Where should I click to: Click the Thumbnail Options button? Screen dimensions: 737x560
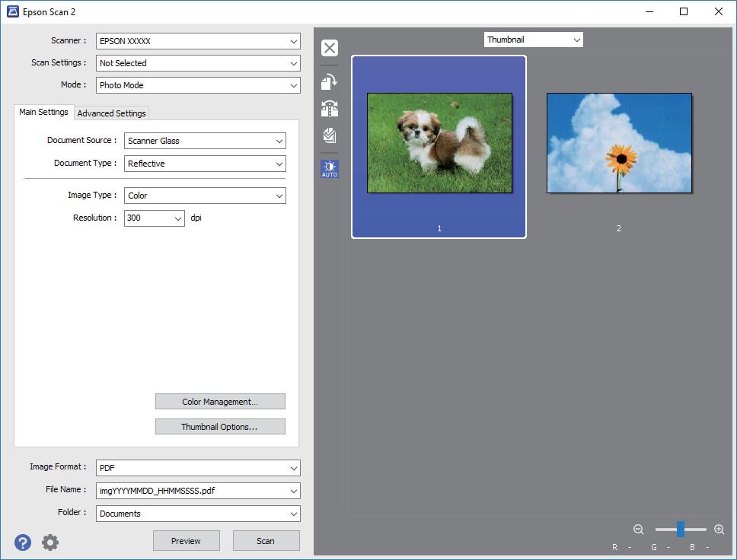[x=220, y=427]
